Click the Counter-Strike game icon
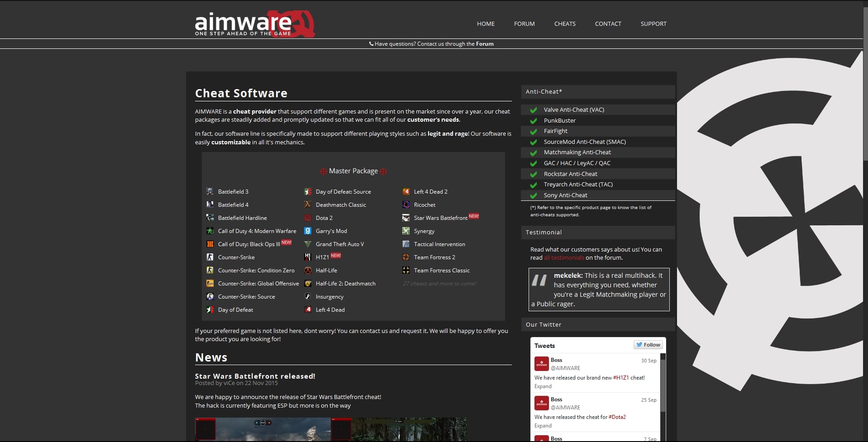 click(x=210, y=257)
